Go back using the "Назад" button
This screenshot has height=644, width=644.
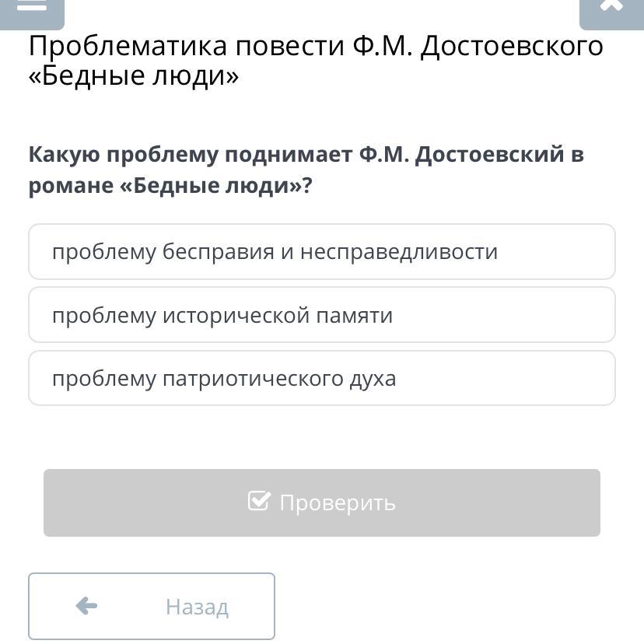152,606
